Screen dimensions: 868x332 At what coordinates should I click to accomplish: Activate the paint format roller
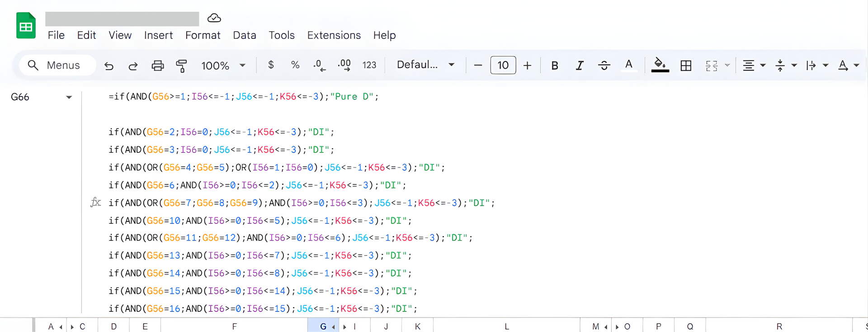(181, 66)
